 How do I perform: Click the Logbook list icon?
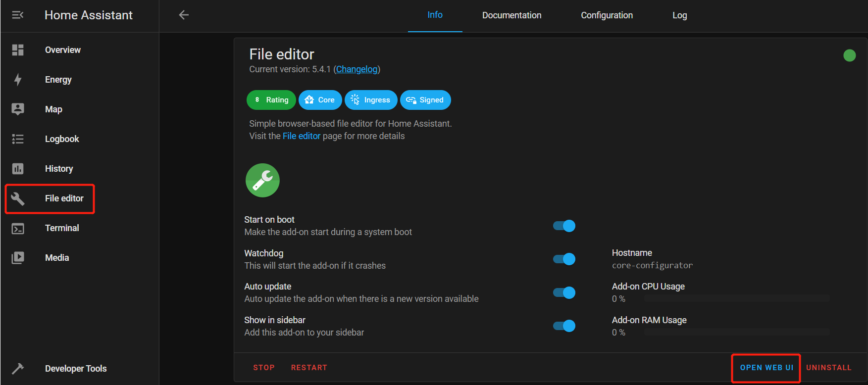click(18, 139)
